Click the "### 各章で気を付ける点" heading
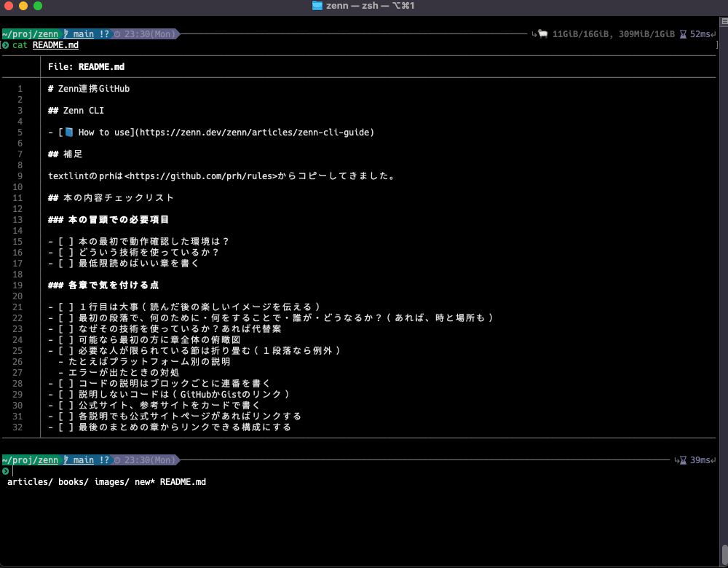 (x=103, y=285)
